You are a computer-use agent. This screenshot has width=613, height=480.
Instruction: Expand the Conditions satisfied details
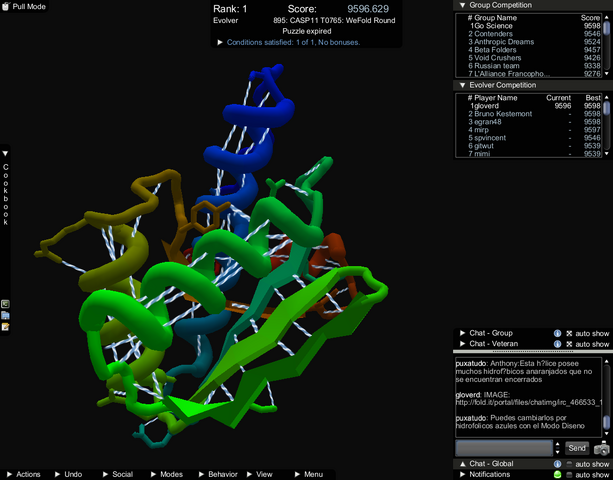click(x=220, y=42)
